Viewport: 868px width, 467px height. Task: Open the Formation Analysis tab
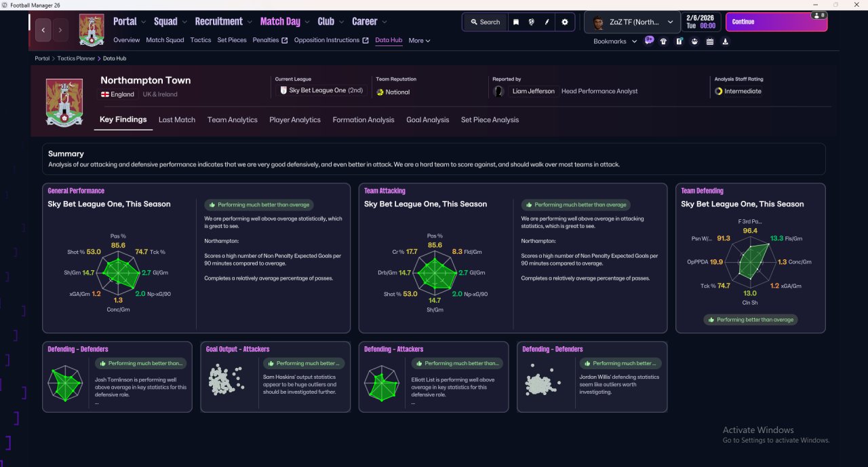363,119
